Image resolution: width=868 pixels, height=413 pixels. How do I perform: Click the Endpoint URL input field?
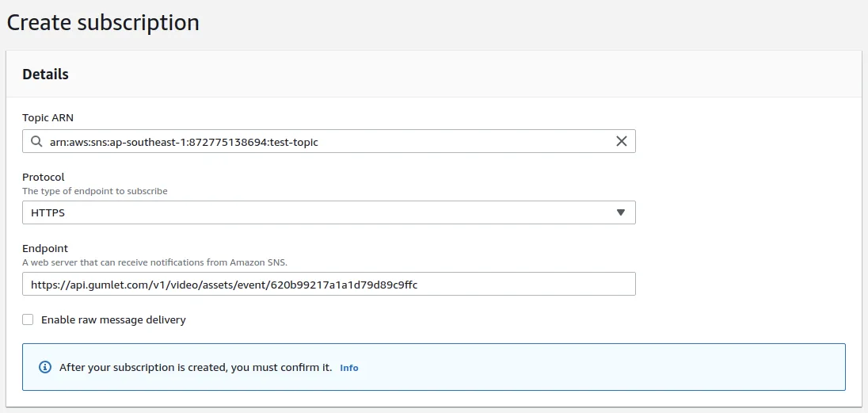tap(329, 284)
